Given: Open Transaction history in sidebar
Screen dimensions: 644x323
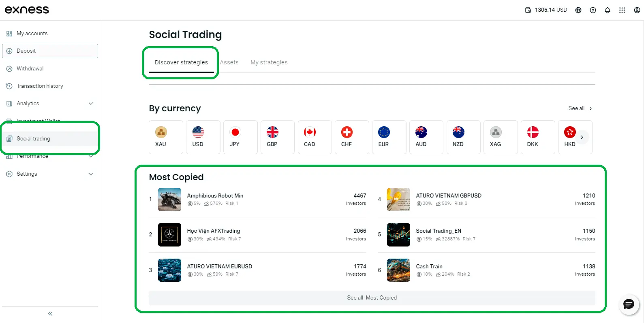Looking at the screenshot, I should 50,86.
